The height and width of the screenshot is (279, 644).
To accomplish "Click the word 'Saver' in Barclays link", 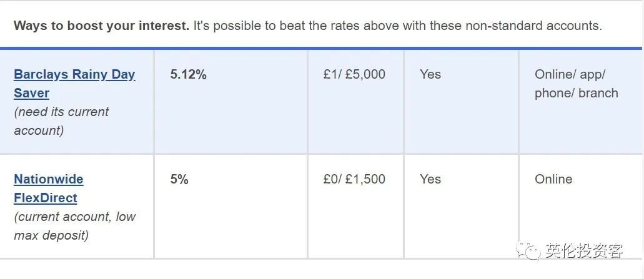I will [x=31, y=93].
